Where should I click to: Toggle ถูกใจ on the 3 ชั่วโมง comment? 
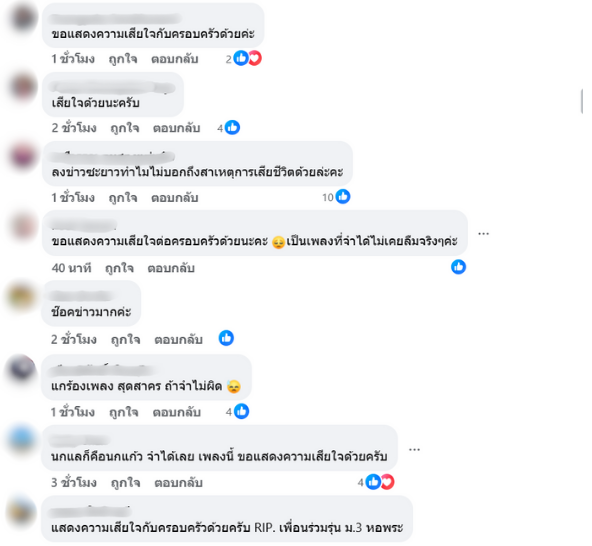125,483
